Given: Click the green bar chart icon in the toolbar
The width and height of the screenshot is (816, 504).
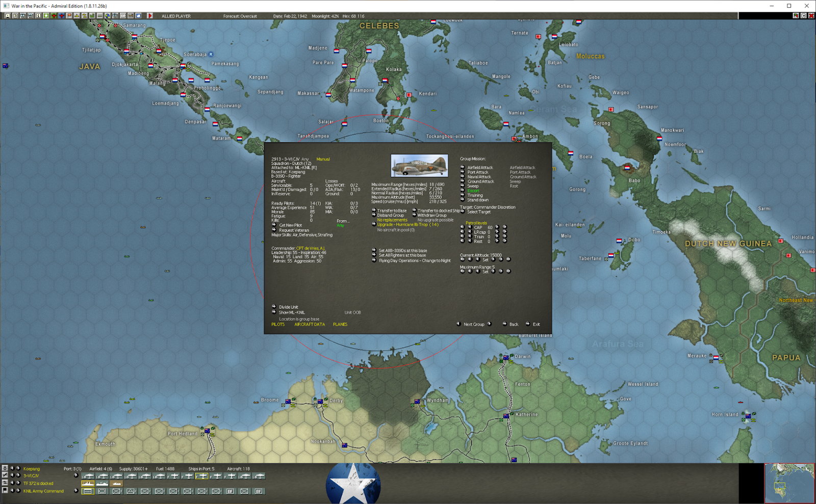Looking at the screenshot, I should tap(92, 16).
